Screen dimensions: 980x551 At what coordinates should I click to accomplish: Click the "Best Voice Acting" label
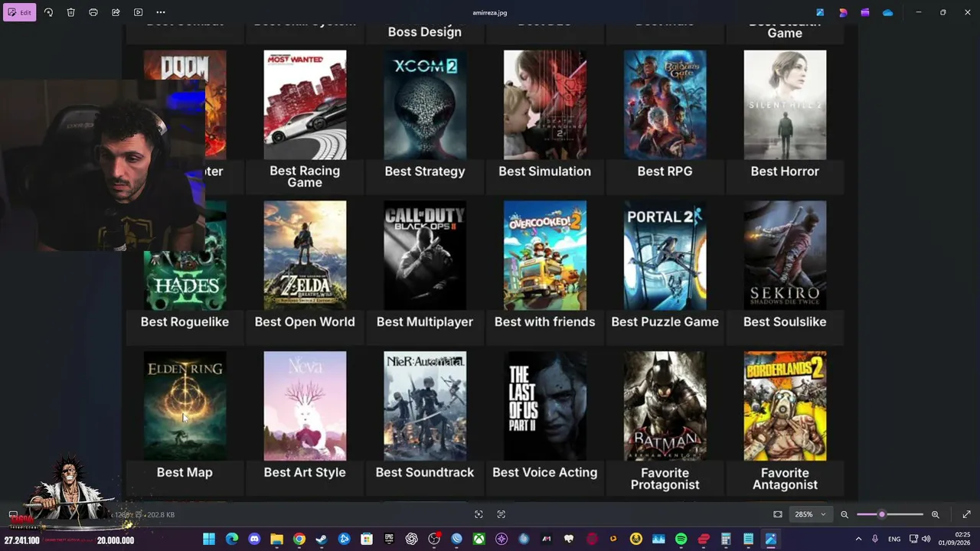[544, 472]
